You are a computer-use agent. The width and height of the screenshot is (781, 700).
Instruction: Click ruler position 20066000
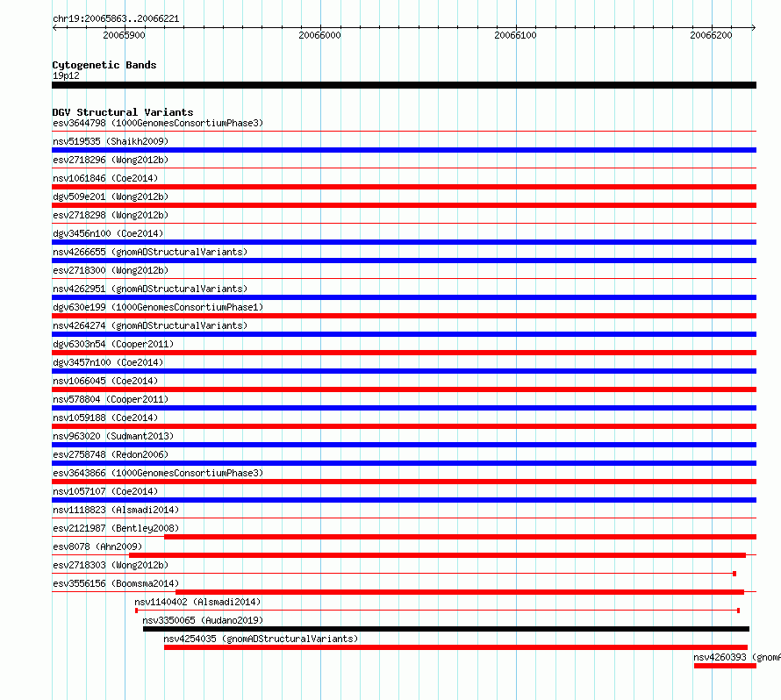319,35
